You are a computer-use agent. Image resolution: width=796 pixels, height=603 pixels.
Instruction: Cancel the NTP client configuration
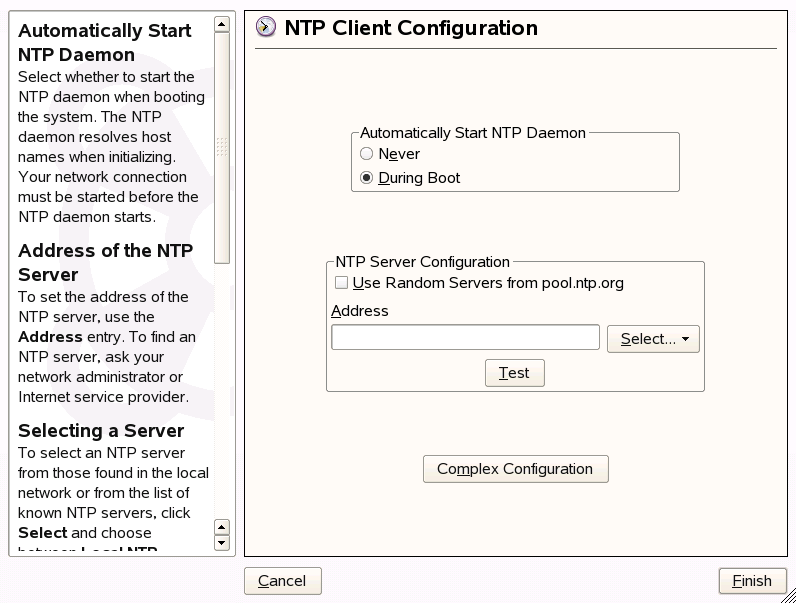click(282, 581)
